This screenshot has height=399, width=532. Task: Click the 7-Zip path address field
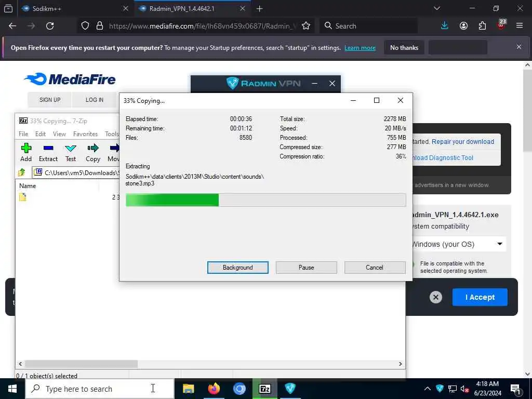pyautogui.click(x=76, y=172)
